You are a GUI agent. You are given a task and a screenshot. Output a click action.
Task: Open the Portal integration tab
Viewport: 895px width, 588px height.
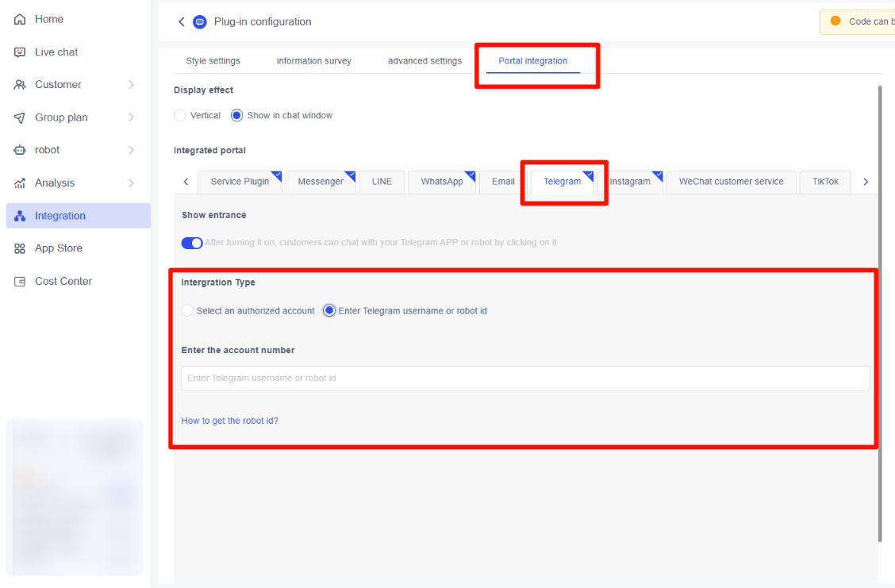[533, 61]
